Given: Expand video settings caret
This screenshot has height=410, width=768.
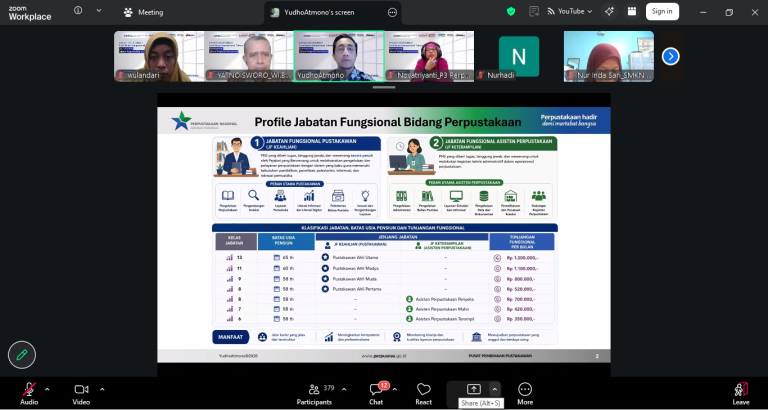Looking at the screenshot, I should (102, 389).
